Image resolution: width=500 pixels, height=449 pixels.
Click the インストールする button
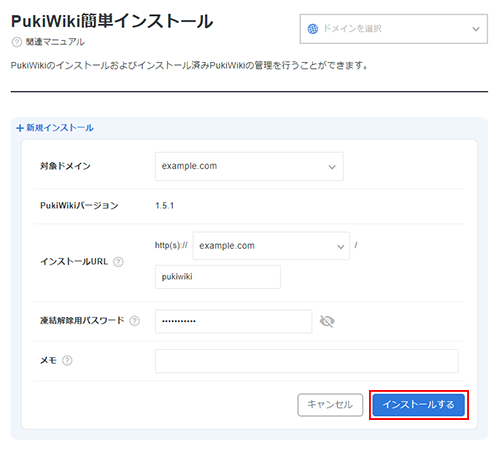click(419, 405)
